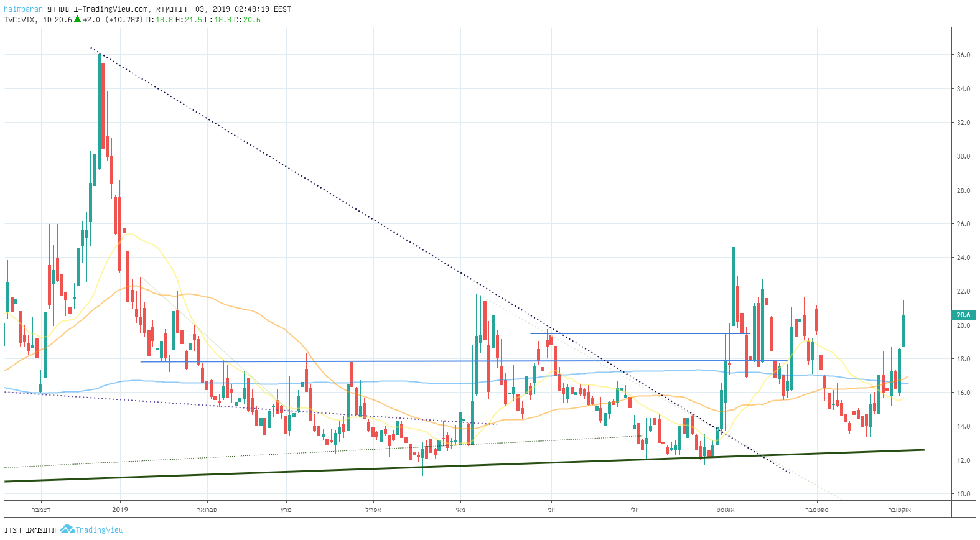The height and width of the screenshot is (540, 980).
Task: Click the TradingView cloud logo icon
Action: [x=67, y=529]
